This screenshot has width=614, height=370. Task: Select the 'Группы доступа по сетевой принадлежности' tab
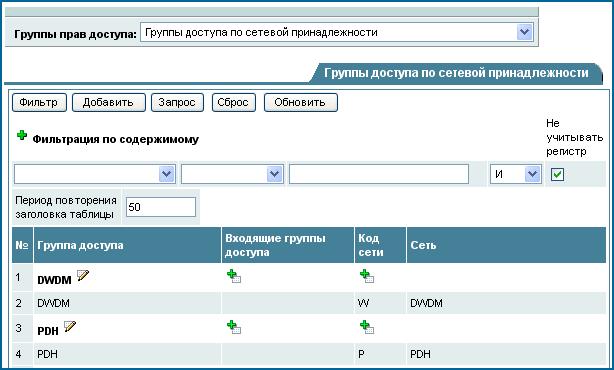tap(456, 73)
